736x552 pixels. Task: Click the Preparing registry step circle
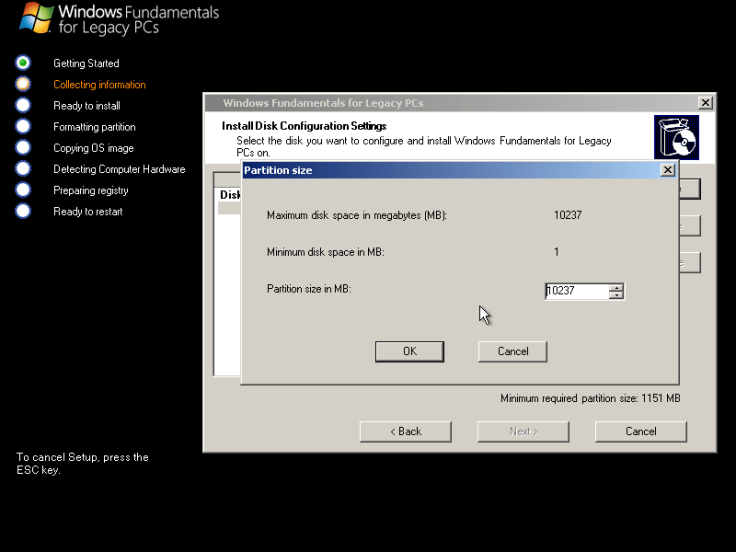(x=23, y=190)
